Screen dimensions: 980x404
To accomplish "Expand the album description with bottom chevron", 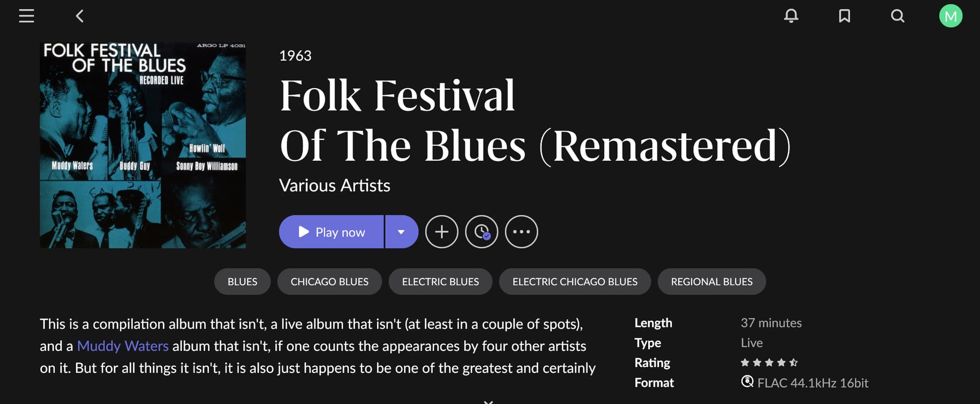I will [x=488, y=401].
